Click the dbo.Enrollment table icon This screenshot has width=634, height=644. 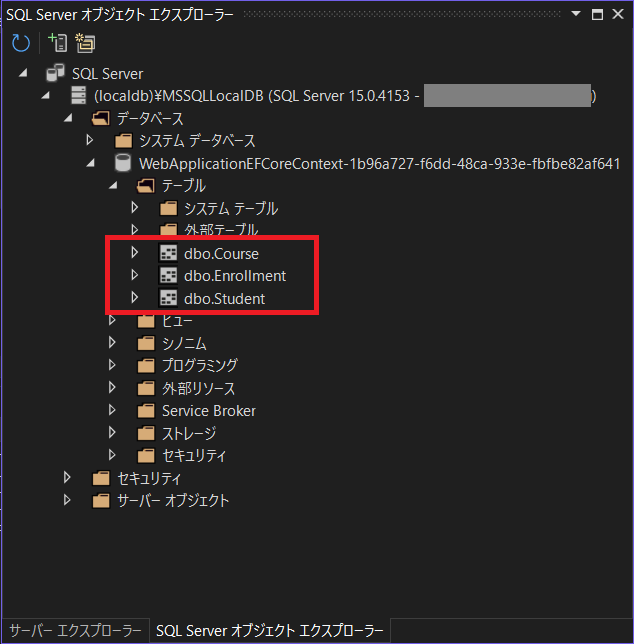click(168, 275)
